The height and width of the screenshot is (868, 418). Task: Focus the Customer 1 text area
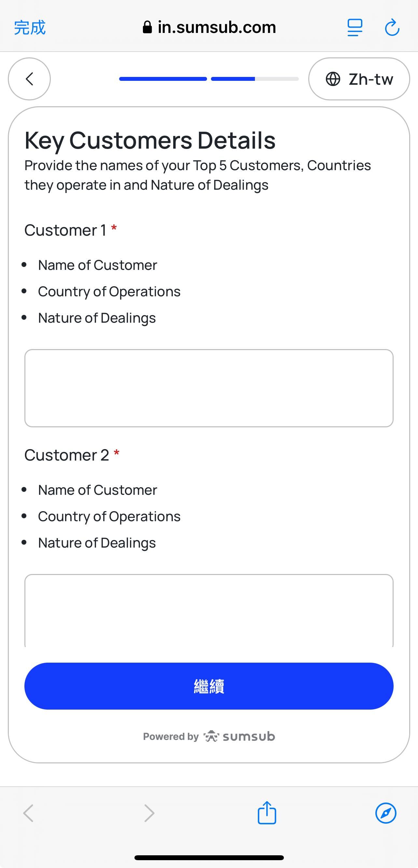tap(209, 388)
